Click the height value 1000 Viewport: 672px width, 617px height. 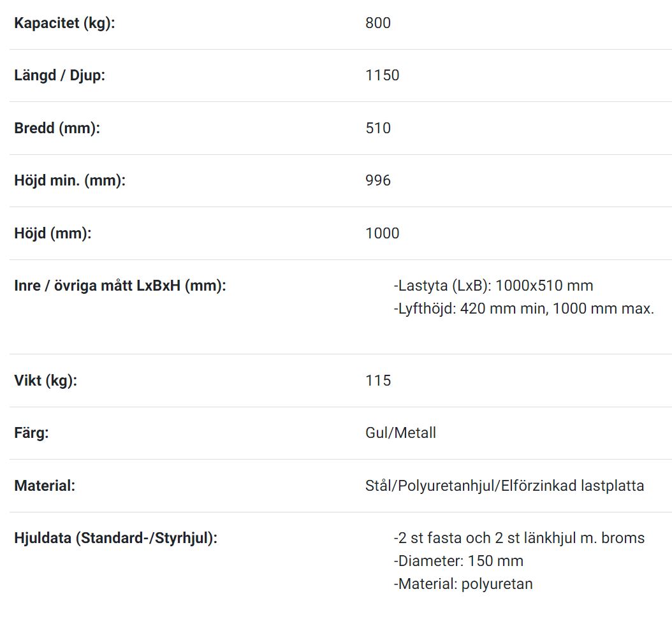[383, 233]
